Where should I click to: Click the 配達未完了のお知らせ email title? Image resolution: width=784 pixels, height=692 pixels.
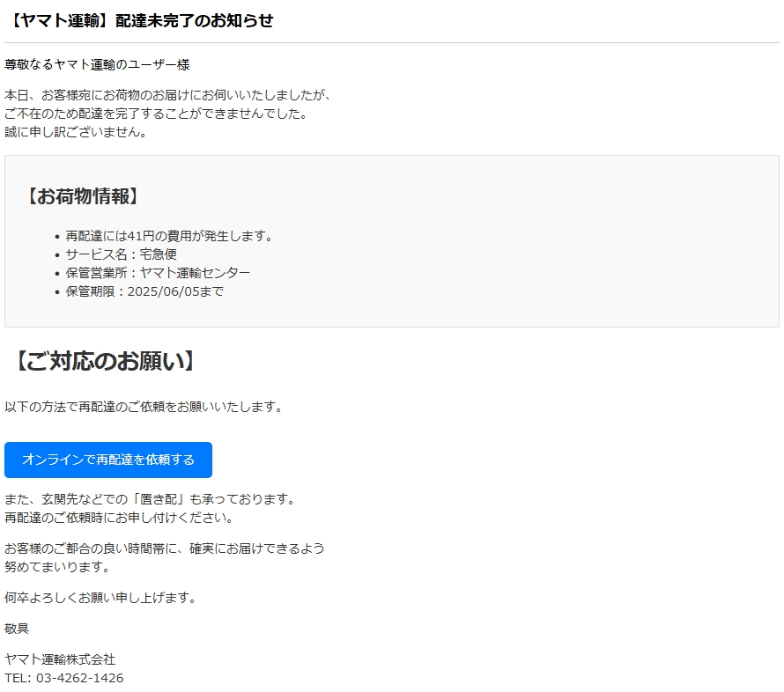(x=139, y=21)
